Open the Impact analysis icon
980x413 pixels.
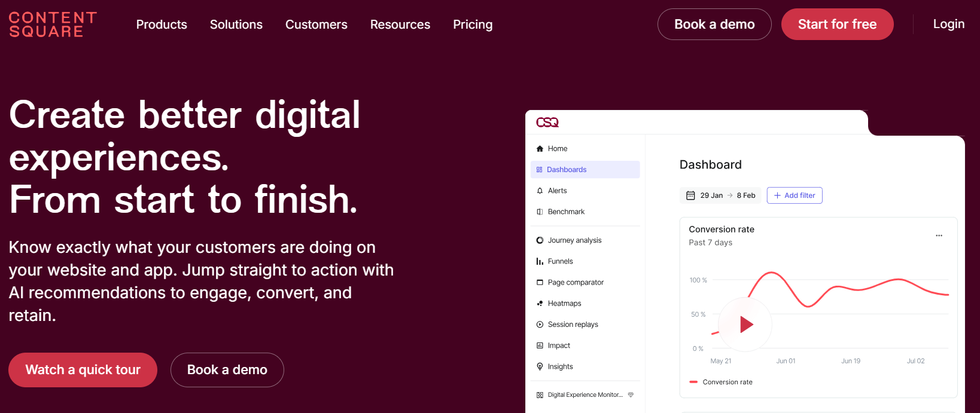pyautogui.click(x=541, y=345)
